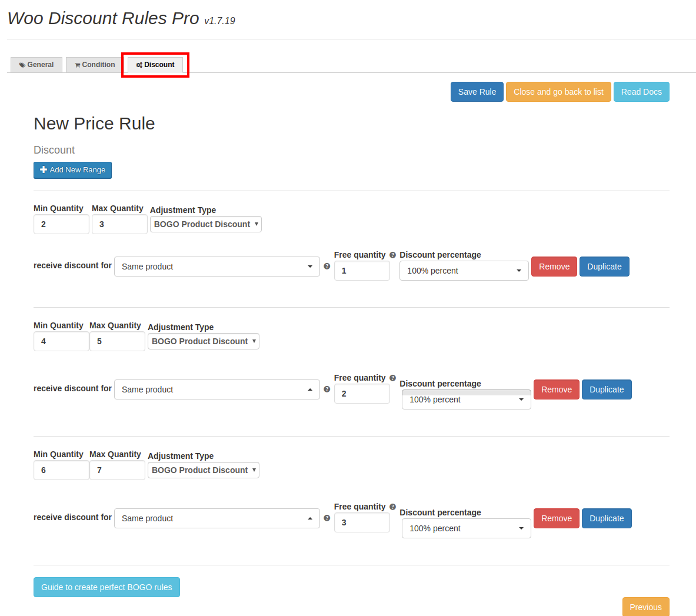Open the second Same product dropdown

pyautogui.click(x=217, y=389)
